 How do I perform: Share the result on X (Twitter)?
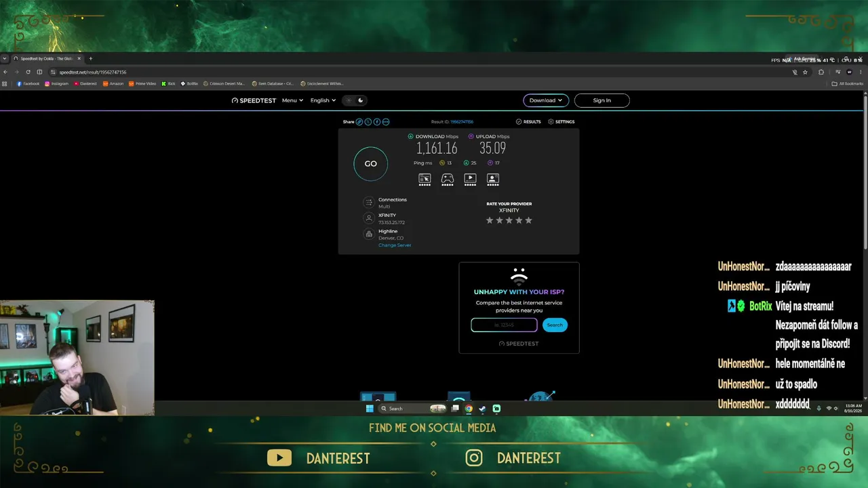[368, 122]
